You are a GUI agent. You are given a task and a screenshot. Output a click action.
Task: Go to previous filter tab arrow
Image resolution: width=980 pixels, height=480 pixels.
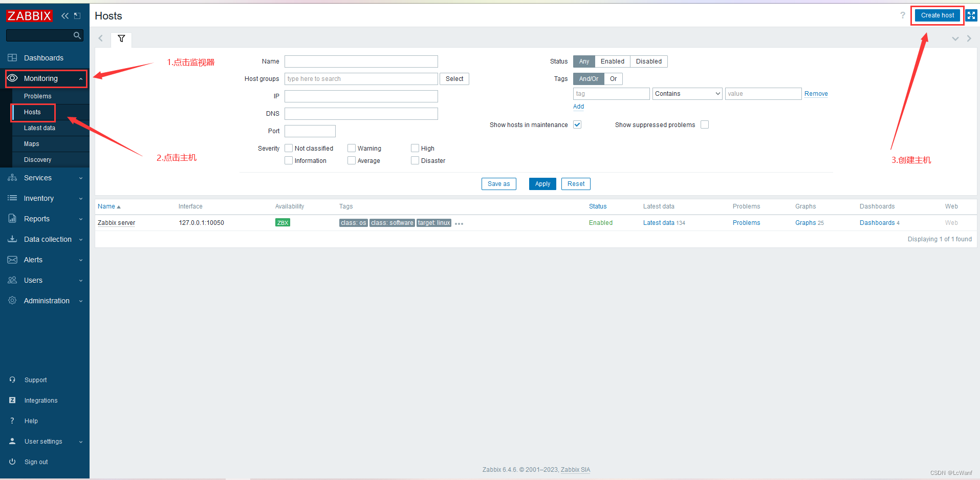coord(101,38)
